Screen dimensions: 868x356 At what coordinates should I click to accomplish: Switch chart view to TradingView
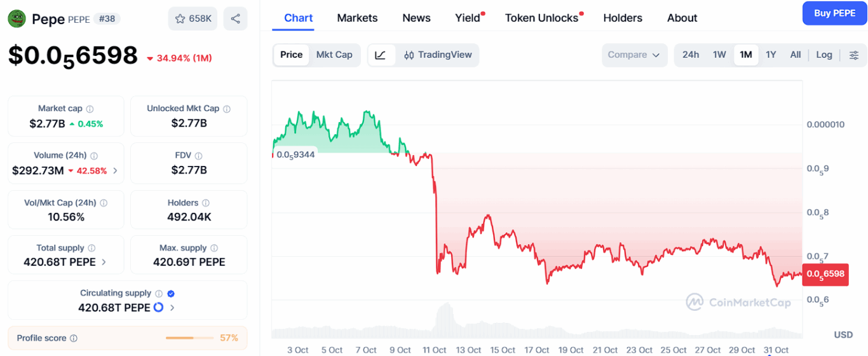[438, 55]
